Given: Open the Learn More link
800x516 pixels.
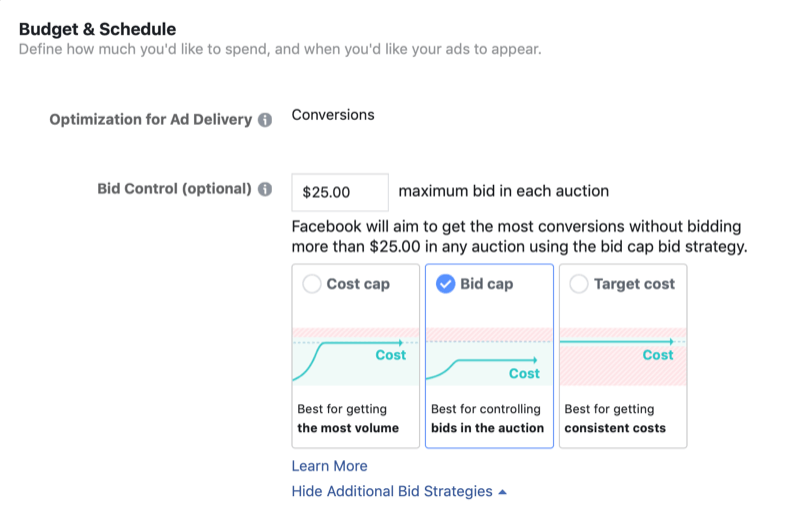Looking at the screenshot, I should pos(329,466).
